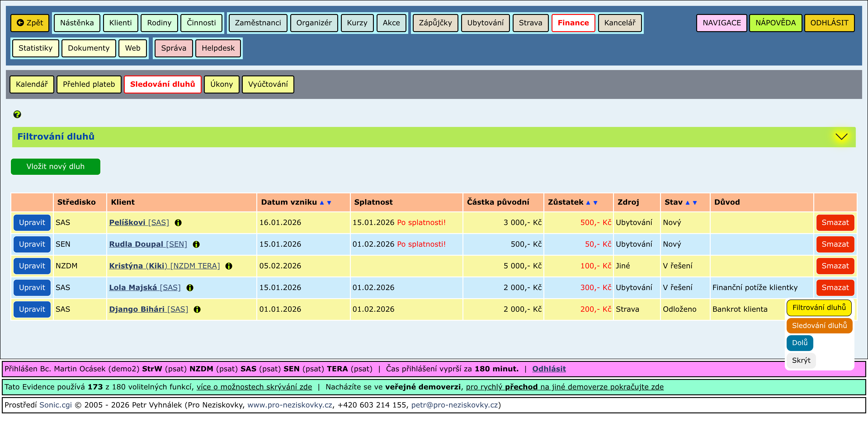Click the green help question mark icon
868x426 pixels.
(17, 115)
